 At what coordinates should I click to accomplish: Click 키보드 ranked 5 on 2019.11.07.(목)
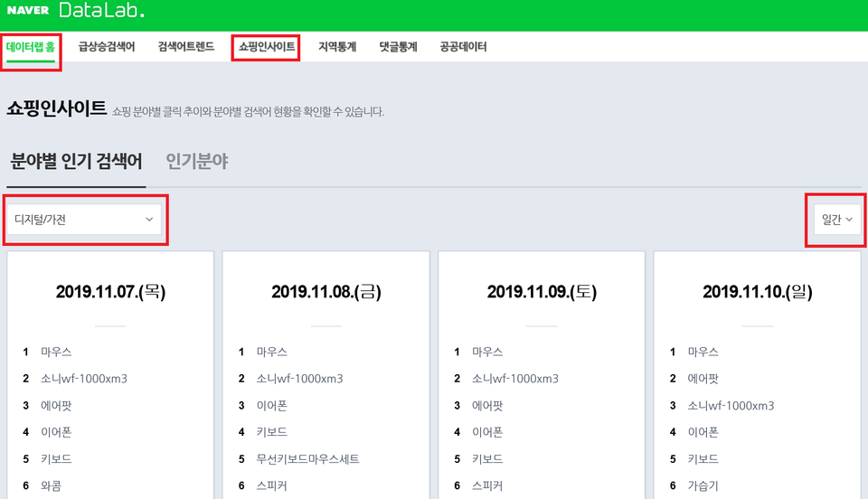click(56, 459)
